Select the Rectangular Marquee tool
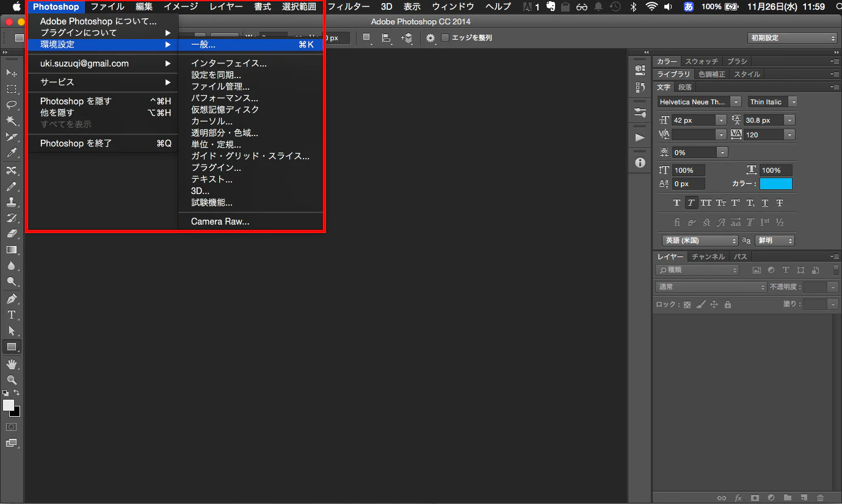The image size is (842, 504). pos(11,89)
